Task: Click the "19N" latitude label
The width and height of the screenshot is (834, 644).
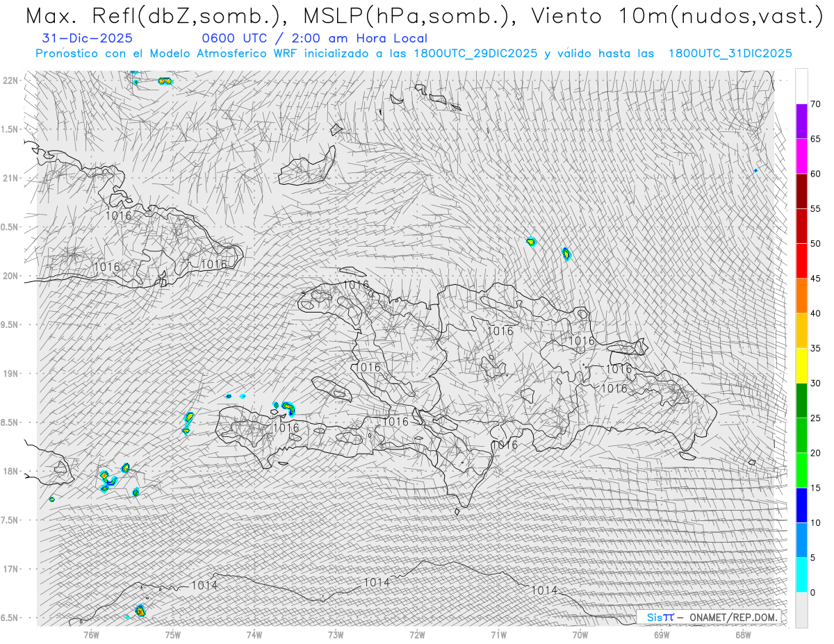Action: 10,374
